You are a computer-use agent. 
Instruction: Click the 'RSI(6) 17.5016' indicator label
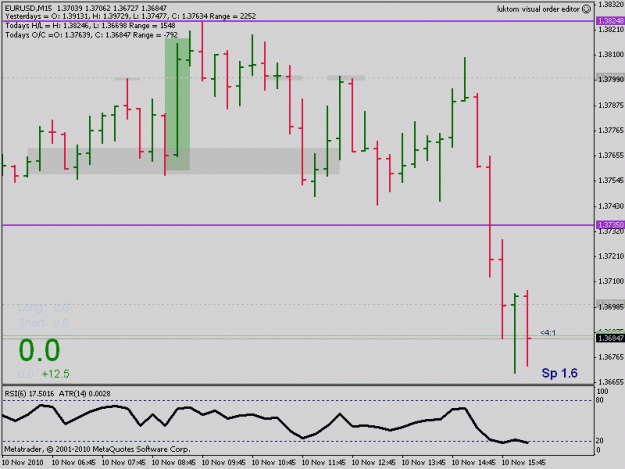(29, 394)
